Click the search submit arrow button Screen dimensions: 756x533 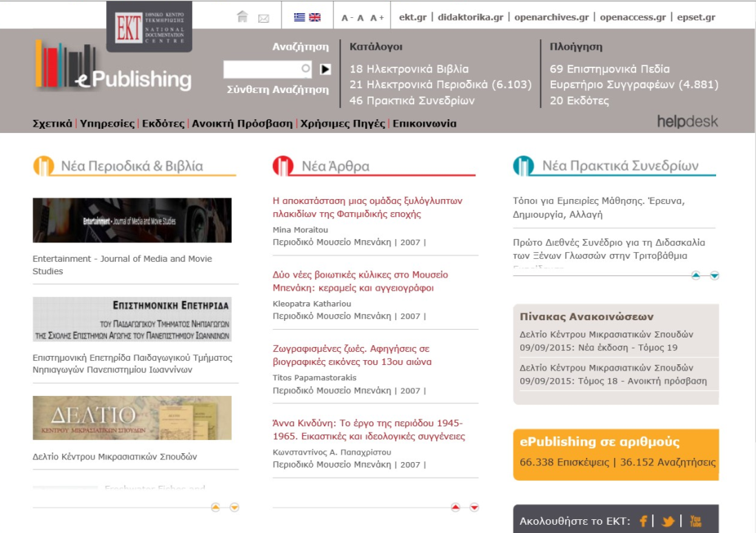(325, 69)
